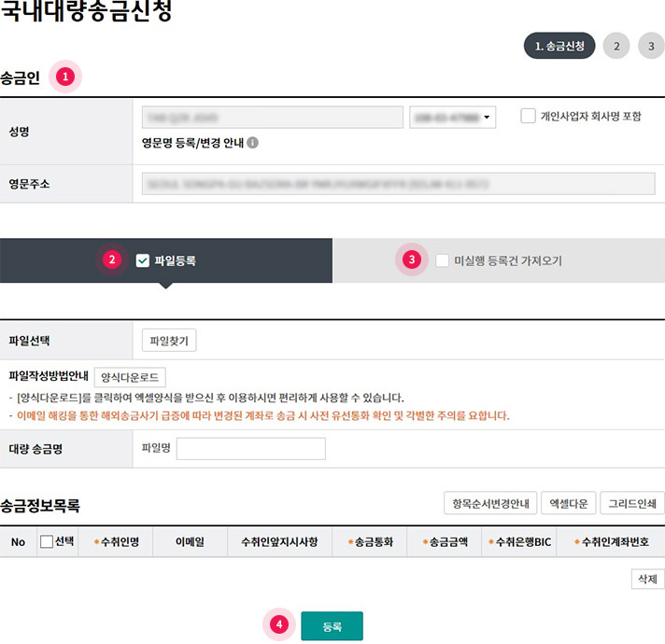The image size is (665, 644).
Task: Tick the 선택 select-all checkbox in table header
Action: pyautogui.click(x=47, y=541)
